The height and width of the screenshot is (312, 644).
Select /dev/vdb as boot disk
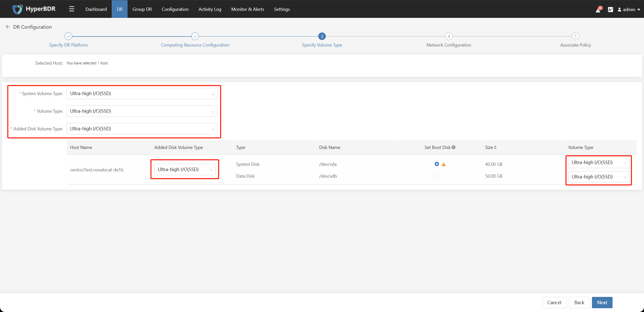tap(437, 176)
